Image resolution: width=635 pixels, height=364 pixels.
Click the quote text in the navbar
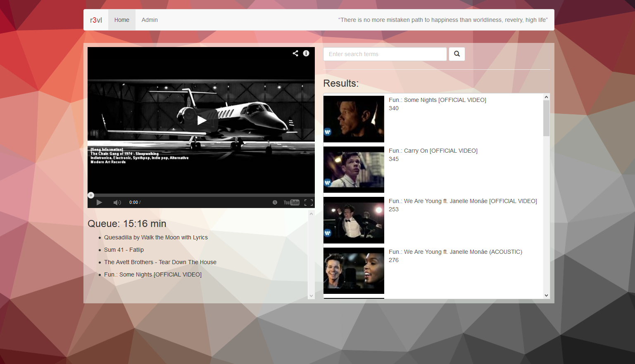[x=443, y=20]
